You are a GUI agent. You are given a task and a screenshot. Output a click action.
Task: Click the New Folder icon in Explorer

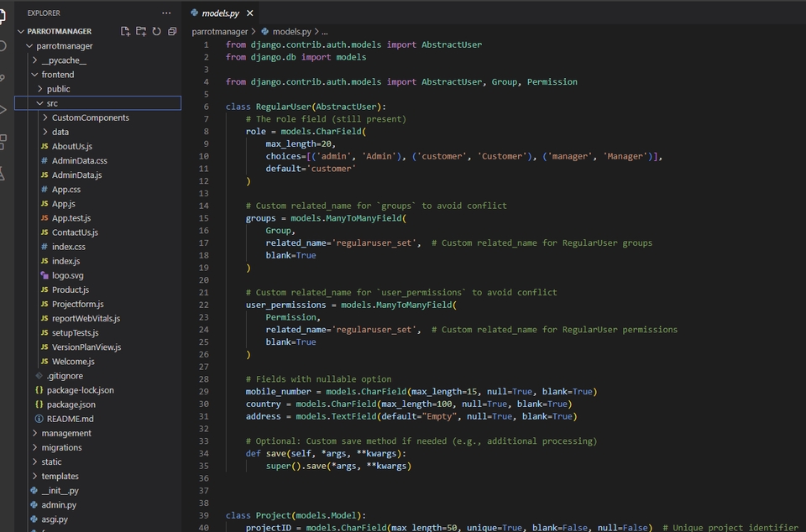click(x=141, y=31)
